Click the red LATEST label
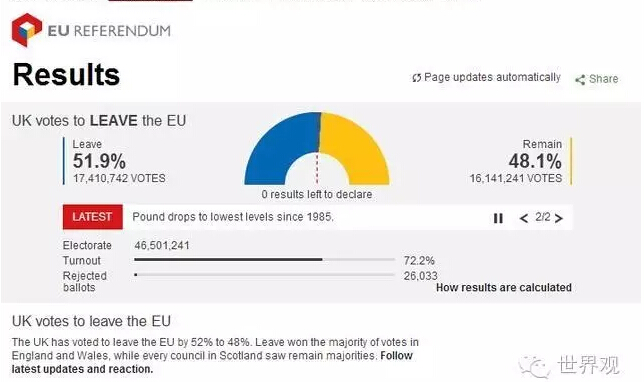 92,217
